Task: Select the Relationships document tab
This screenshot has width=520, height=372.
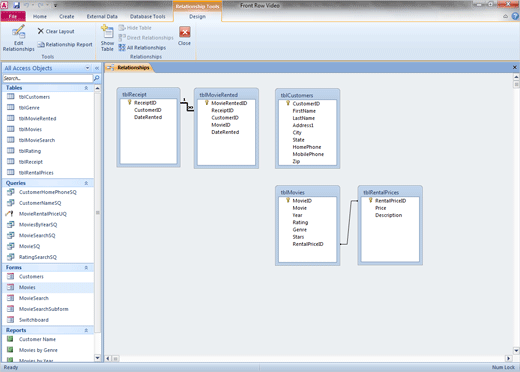Action: point(129,68)
